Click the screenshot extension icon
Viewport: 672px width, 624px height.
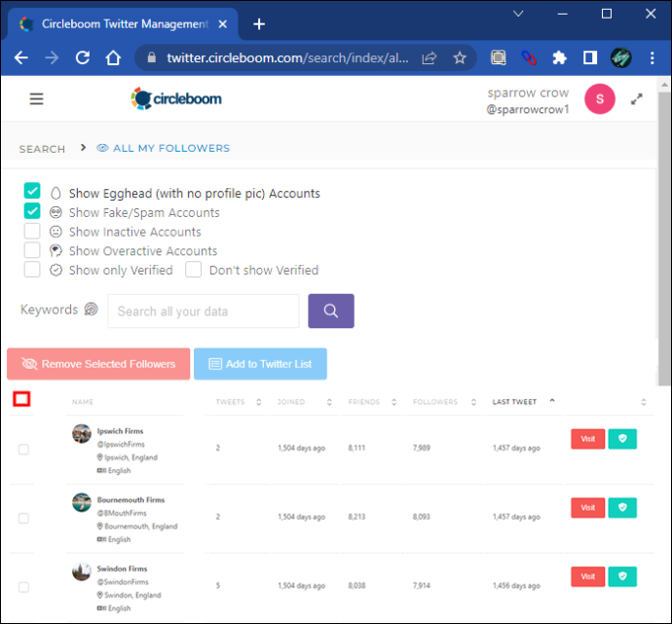[498, 57]
